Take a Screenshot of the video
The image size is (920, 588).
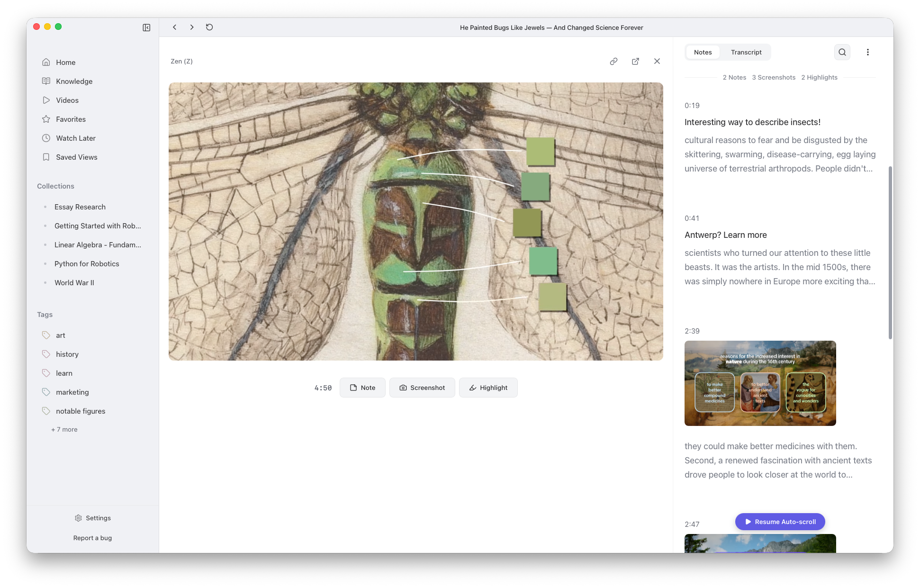click(x=422, y=388)
